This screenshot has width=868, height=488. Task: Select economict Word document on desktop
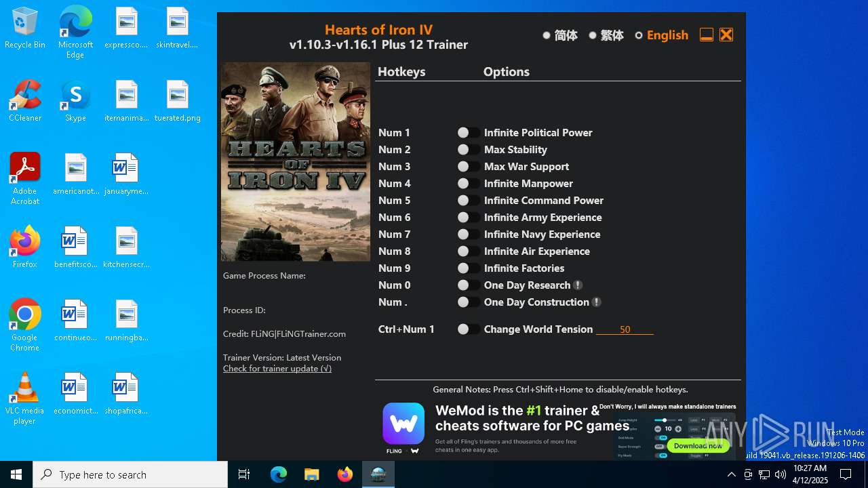[x=76, y=394]
